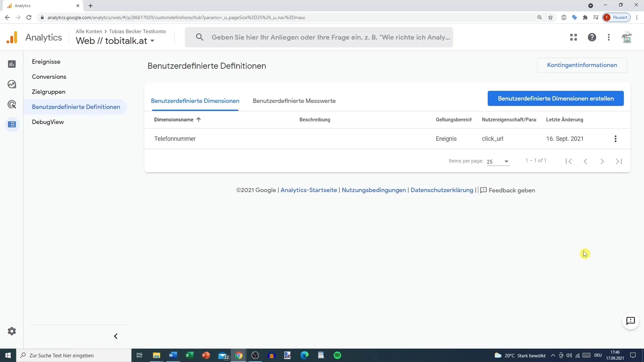Navigate to next page using right arrow
644x362 pixels.
coord(602,161)
